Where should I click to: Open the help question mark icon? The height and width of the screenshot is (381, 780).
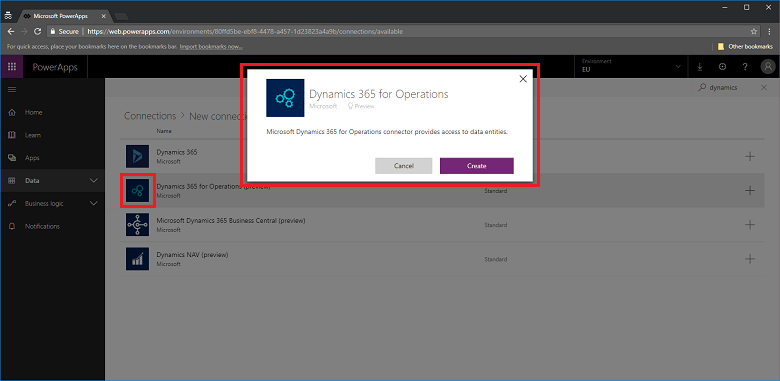745,67
